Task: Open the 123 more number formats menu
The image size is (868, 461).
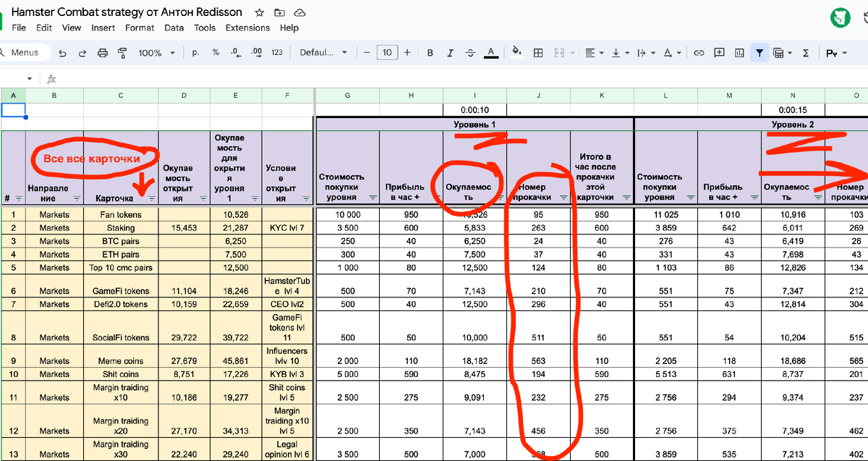Action: coord(277,53)
